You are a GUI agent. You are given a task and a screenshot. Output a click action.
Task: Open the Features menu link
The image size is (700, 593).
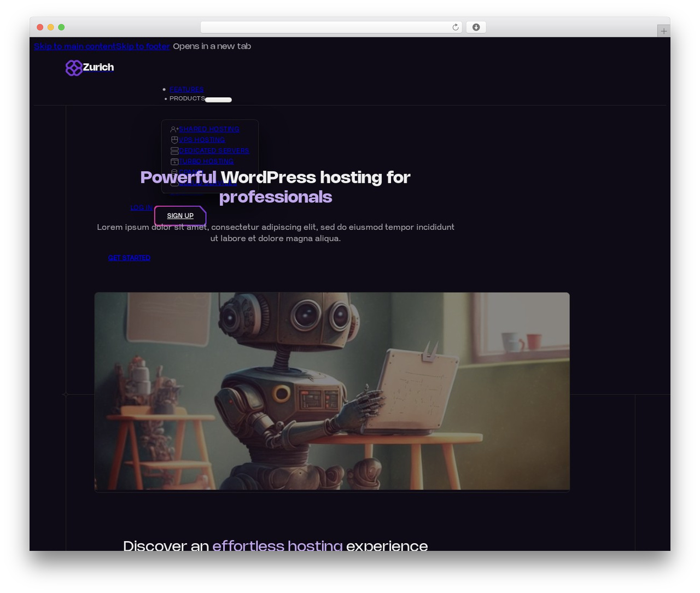[186, 89]
